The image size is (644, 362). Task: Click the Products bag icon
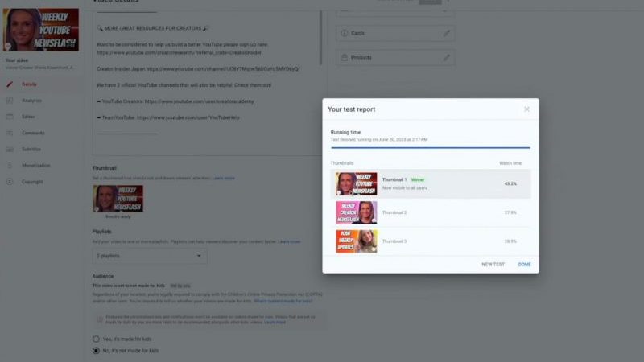[x=345, y=57]
